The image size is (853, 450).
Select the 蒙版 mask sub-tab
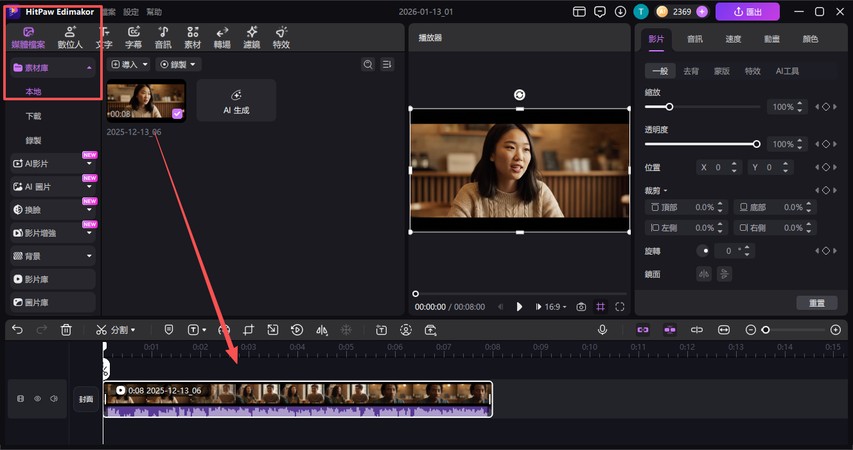point(721,71)
